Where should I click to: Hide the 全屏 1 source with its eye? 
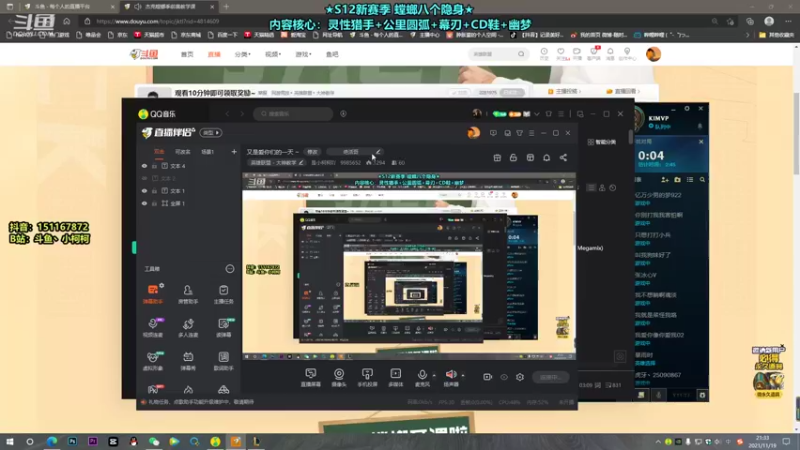144,203
